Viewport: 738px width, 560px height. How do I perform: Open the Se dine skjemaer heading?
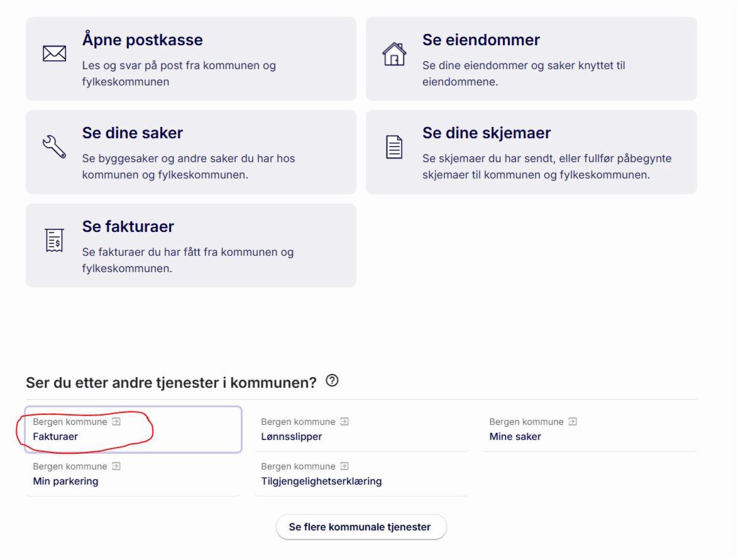(x=486, y=133)
